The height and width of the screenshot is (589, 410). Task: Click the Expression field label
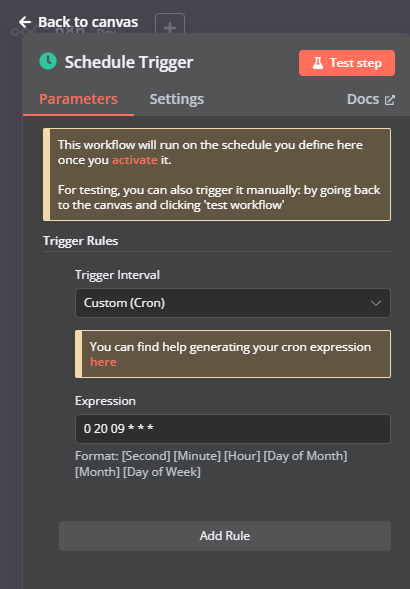105,401
